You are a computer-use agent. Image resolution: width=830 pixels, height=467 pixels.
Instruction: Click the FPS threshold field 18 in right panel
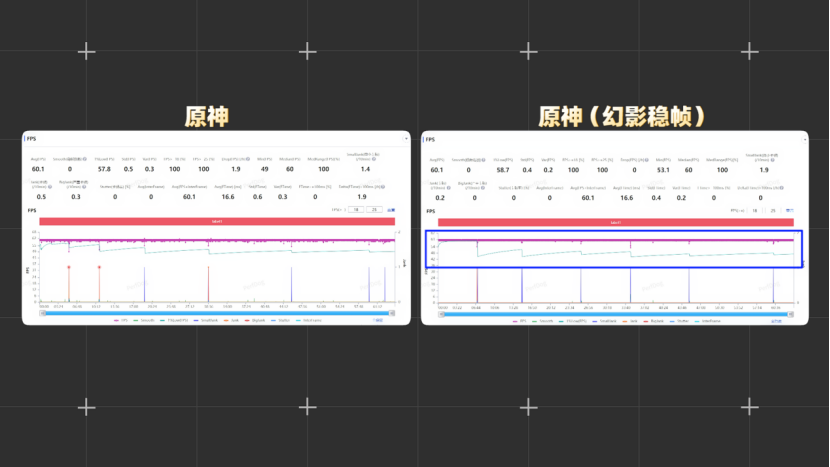pos(755,211)
